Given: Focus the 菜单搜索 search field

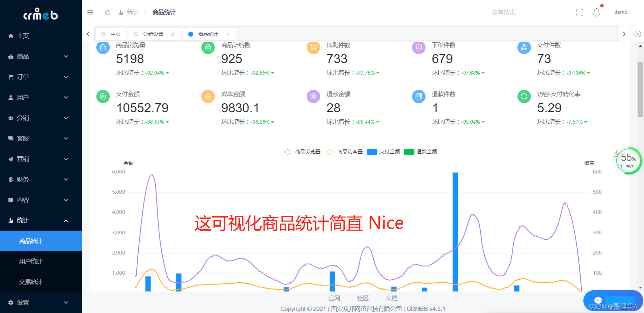Looking at the screenshot, I should [504, 12].
